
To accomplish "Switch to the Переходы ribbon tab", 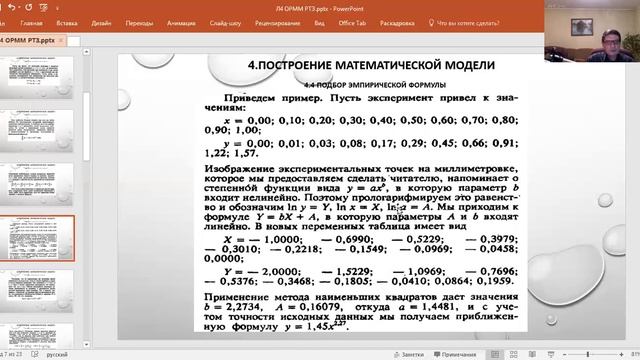I will click(x=139, y=23).
